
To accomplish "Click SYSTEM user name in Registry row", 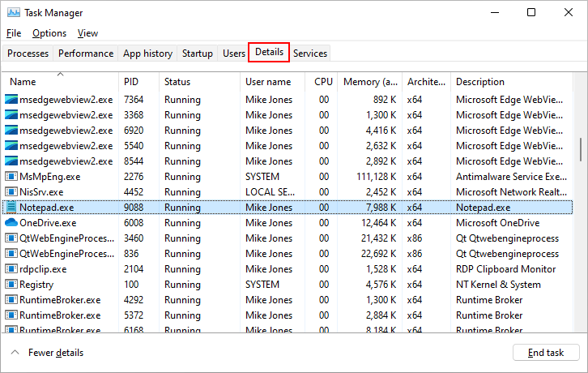I will pos(262,285).
